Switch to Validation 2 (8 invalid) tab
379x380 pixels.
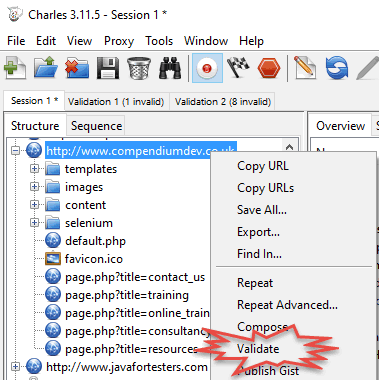[x=223, y=101]
